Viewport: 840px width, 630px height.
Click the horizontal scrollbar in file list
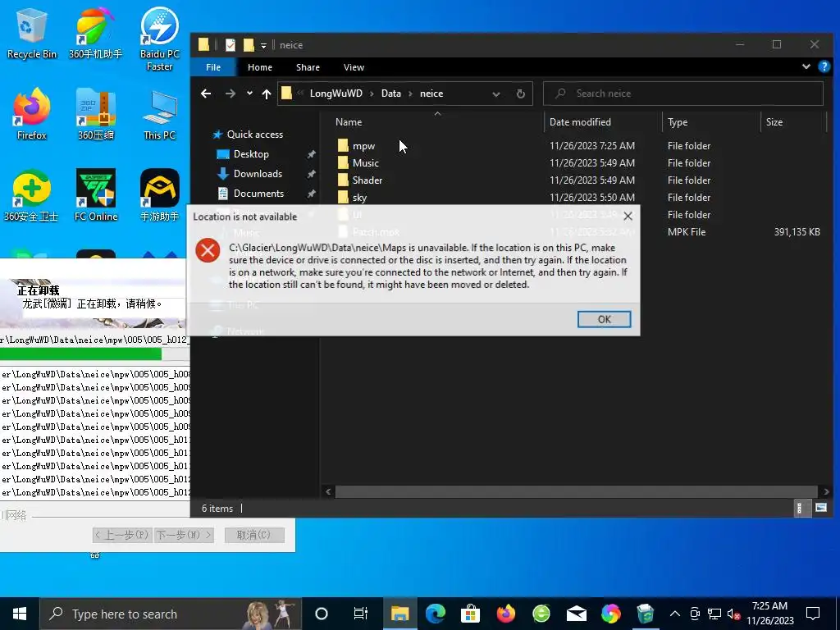(x=576, y=492)
